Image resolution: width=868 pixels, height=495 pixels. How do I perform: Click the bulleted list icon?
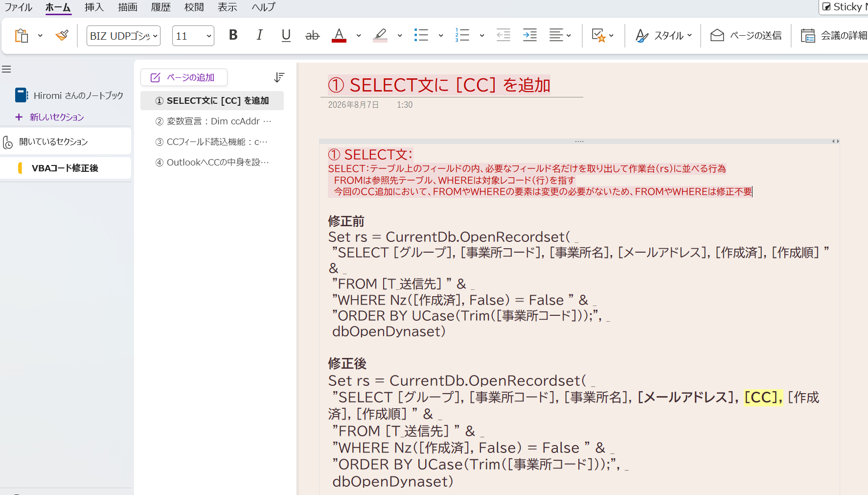tap(421, 35)
